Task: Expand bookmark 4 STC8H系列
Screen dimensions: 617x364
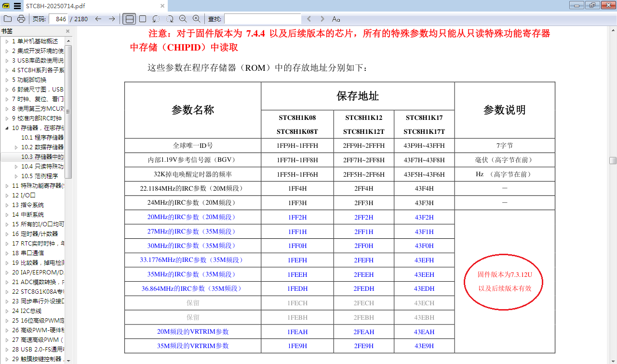Action: (7, 70)
